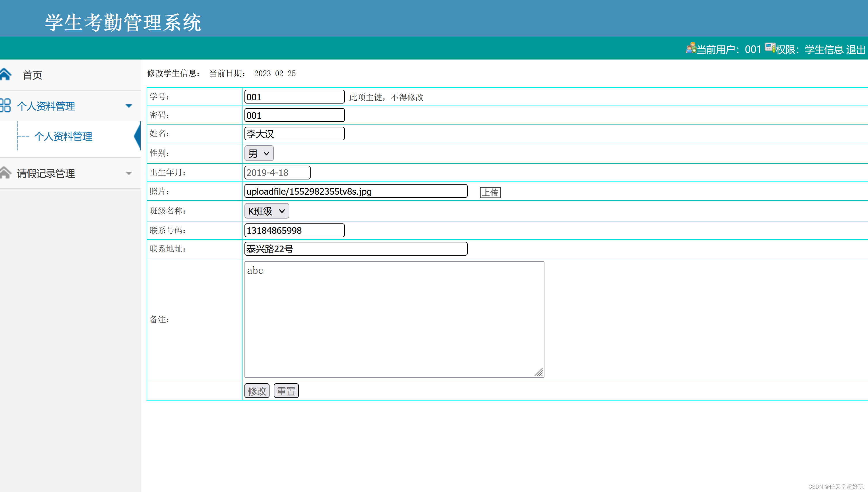The width and height of the screenshot is (868, 492).
Task: Click the 出生年月 date input field
Action: [277, 172]
